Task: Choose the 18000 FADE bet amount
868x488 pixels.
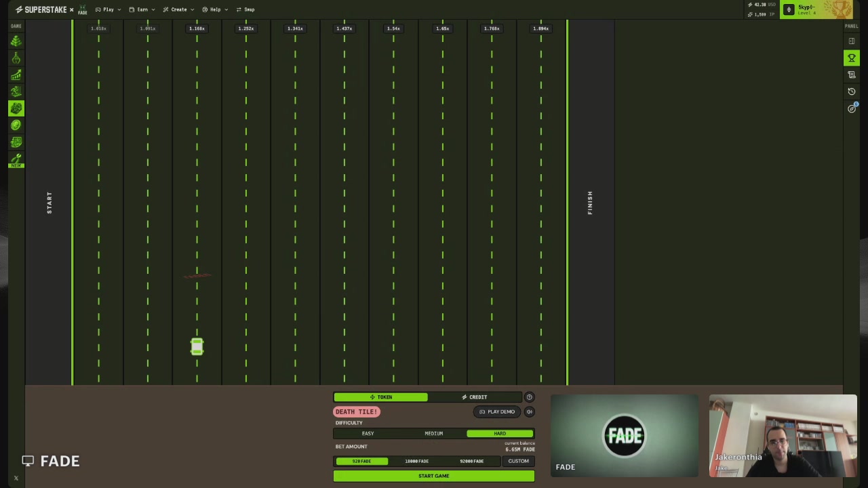Action: click(x=416, y=462)
